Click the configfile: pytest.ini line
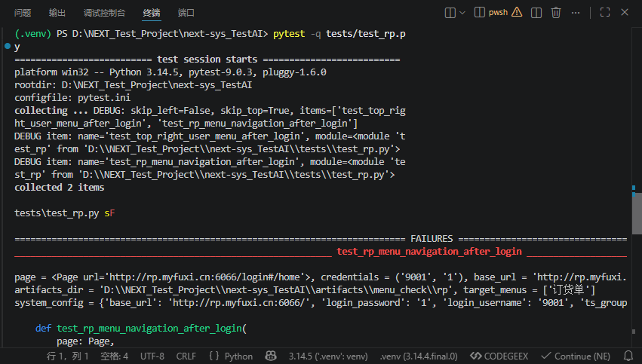Viewport: 642px width, 364px height. [x=72, y=98]
